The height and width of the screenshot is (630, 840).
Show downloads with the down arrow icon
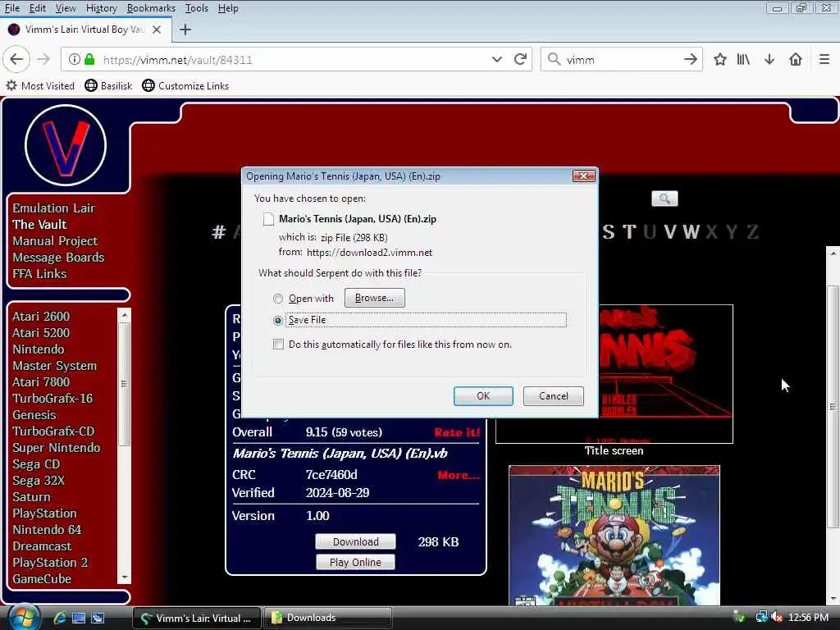click(x=769, y=59)
